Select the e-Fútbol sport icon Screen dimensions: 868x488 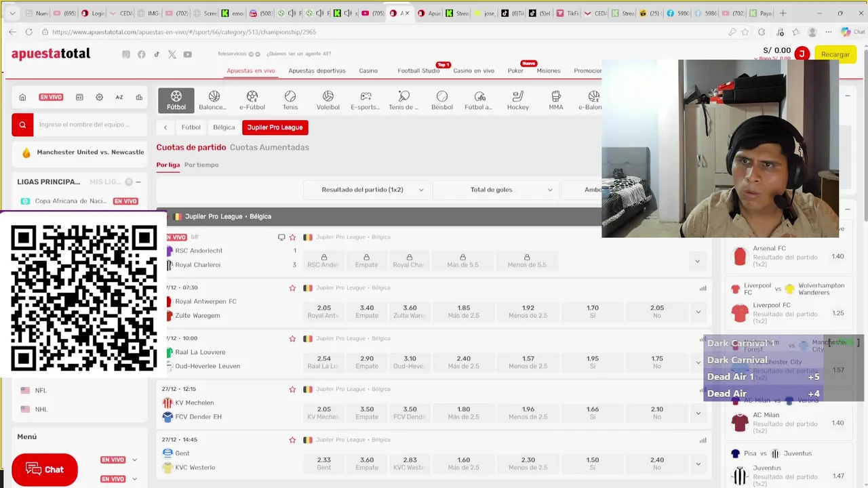coord(252,100)
